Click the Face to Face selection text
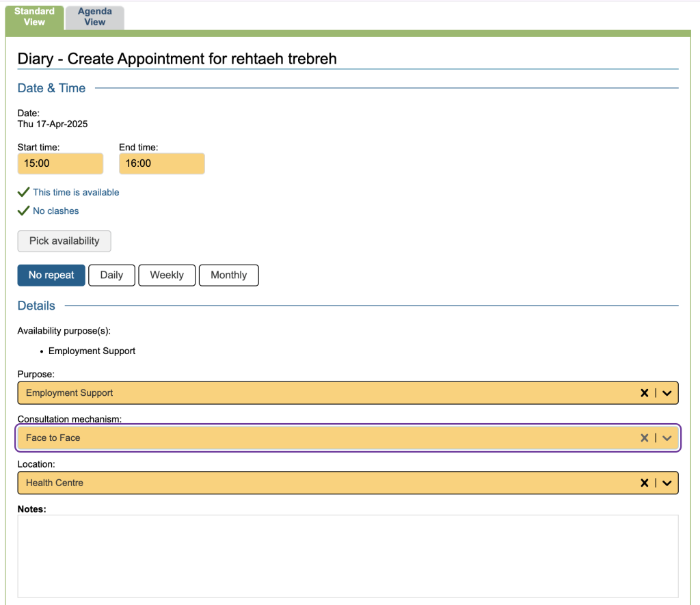Image resolution: width=700 pixels, height=605 pixels. coord(53,438)
